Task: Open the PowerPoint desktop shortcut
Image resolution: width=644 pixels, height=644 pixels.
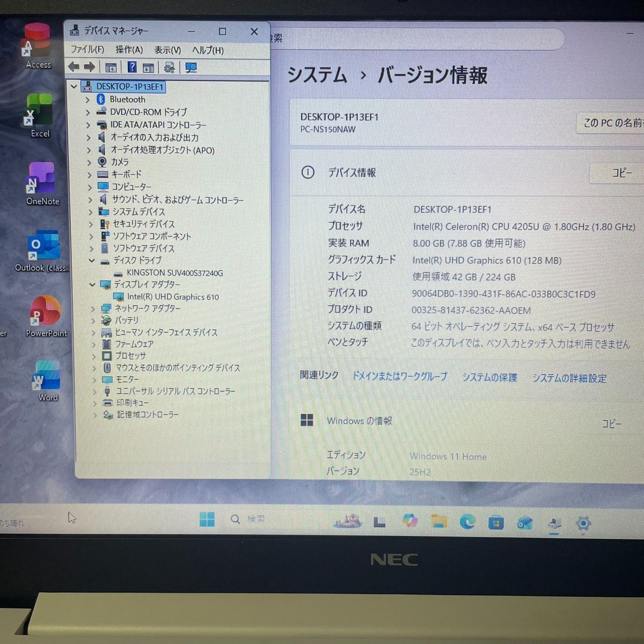Action: [x=46, y=316]
